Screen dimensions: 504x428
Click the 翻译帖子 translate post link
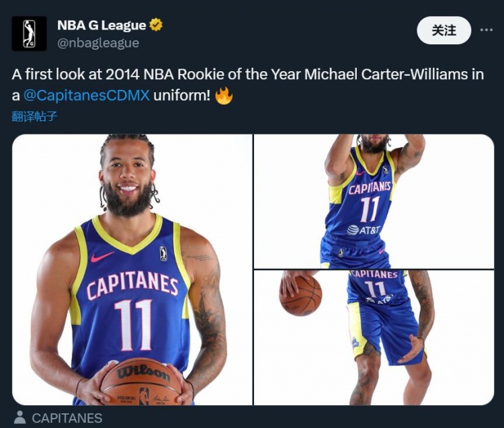34,116
